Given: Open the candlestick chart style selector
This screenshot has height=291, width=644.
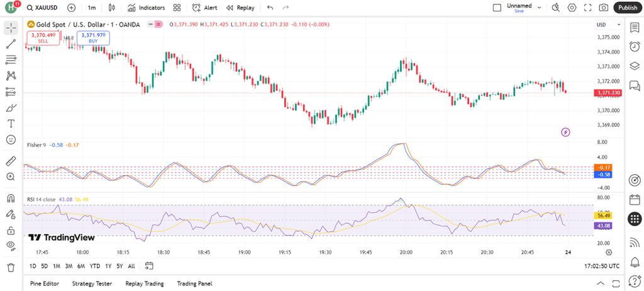Looking at the screenshot, I should 112,8.
